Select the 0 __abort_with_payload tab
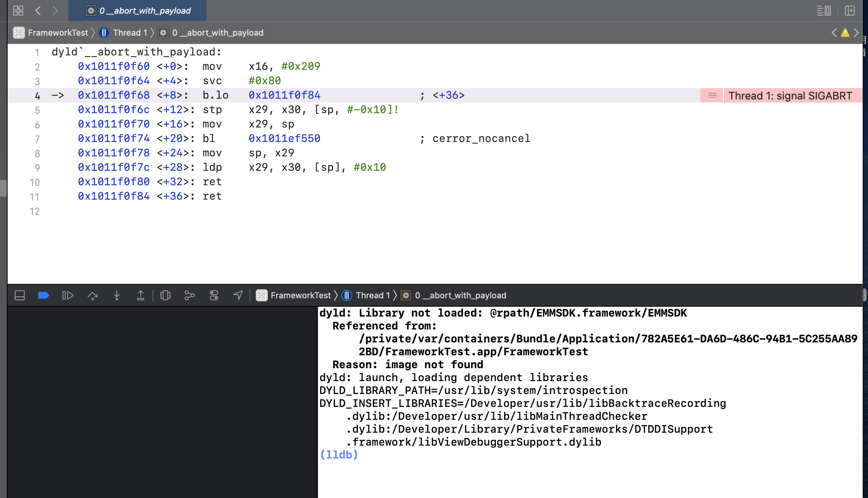Image resolution: width=868 pixels, height=498 pixels. (144, 11)
